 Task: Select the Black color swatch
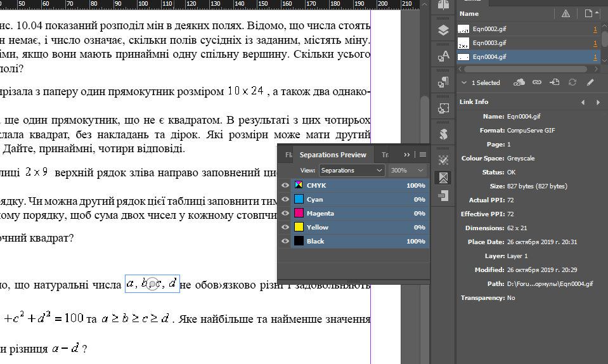(299, 241)
